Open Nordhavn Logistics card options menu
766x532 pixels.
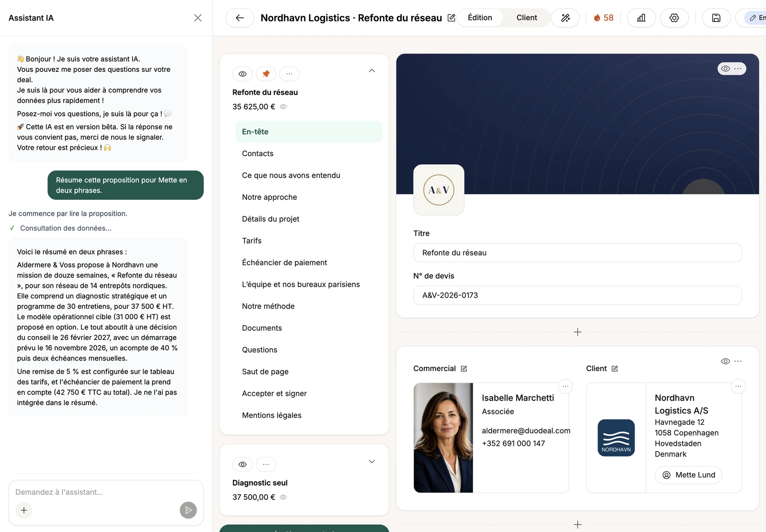[x=738, y=386]
